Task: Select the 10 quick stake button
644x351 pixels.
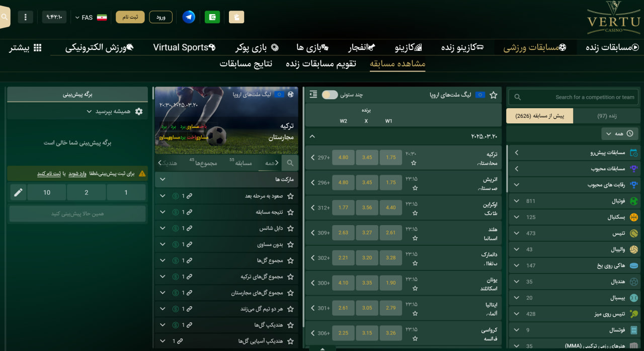Action: 47,192
